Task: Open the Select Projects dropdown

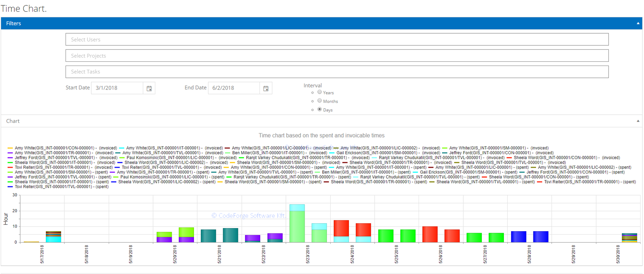Action: coord(337,56)
